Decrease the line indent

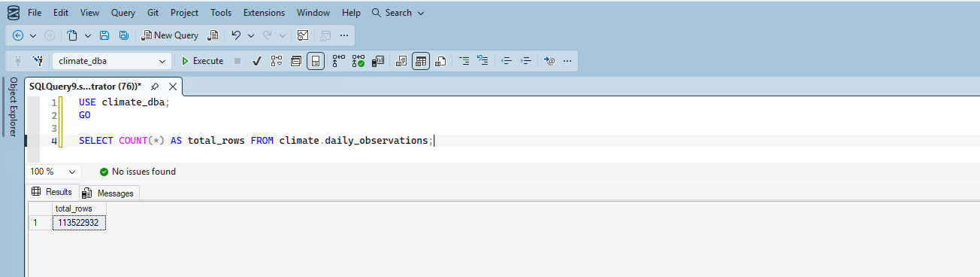click(x=507, y=61)
